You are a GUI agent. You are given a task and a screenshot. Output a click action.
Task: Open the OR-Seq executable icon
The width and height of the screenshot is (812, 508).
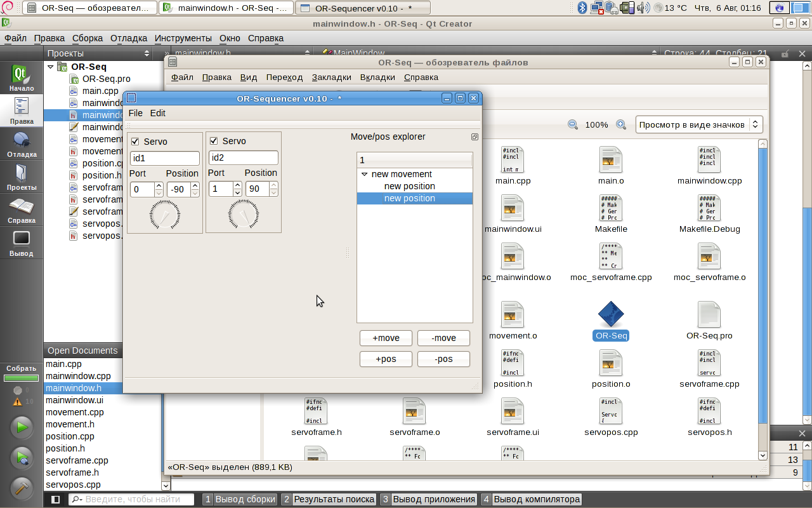click(x=611, y=315)
